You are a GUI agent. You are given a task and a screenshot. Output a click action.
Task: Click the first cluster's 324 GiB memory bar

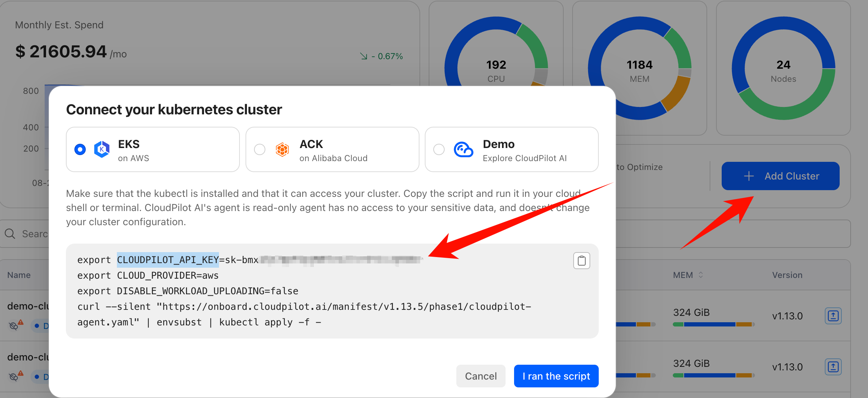[x=713, y=324]
